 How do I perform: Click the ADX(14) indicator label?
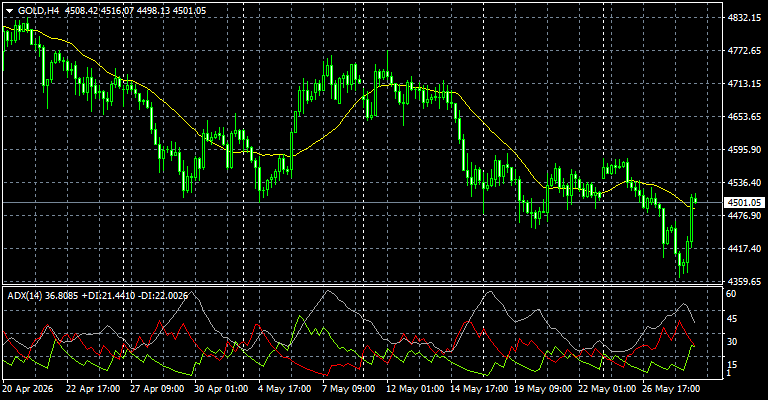tap(23, 296)
